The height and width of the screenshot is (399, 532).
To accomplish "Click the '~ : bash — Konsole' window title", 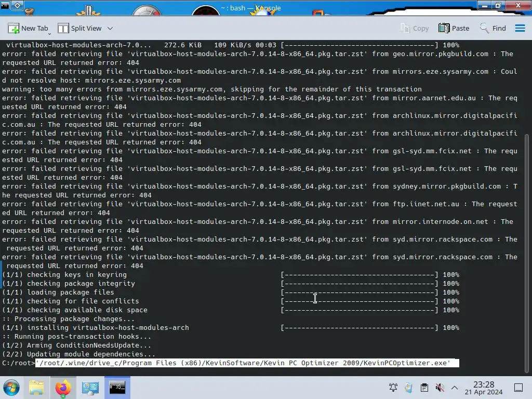I will tap(250, 8).
